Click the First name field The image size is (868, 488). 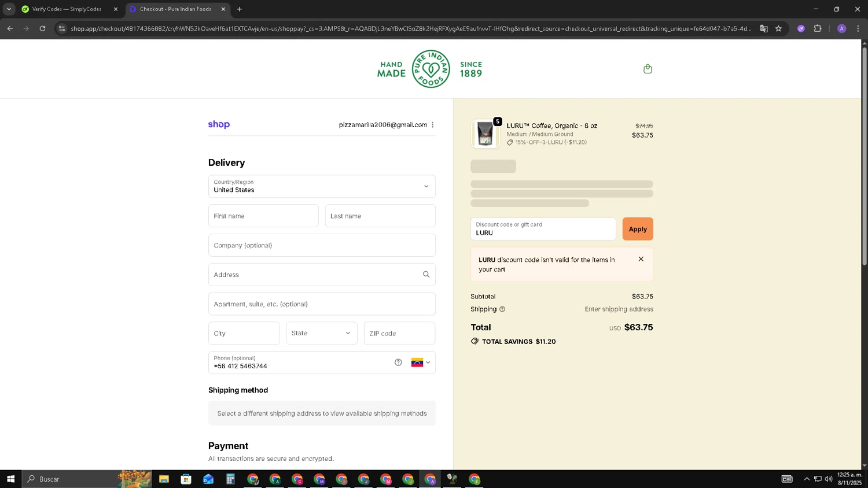263,216
